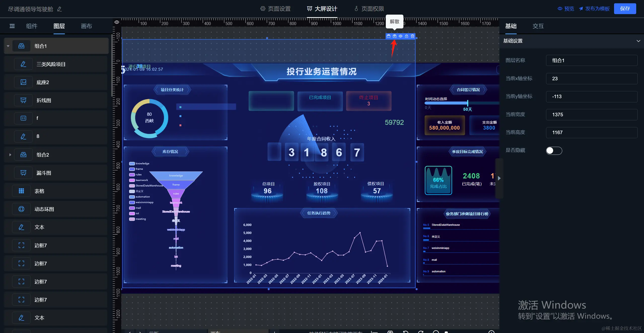Toggle the eye icon at ruler corner
Image resolution: width=644 pixels, height=333 pixels.
pyautogui.click(x=117, y=22)
